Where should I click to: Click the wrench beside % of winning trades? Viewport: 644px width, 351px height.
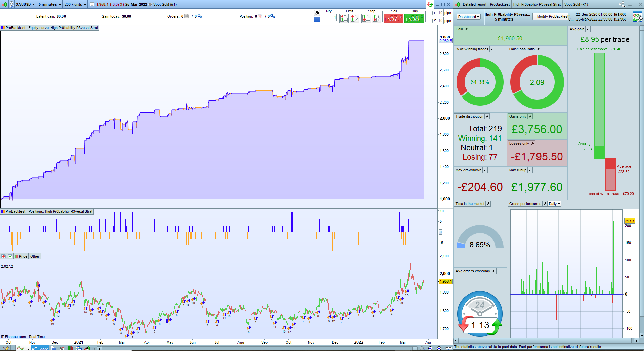coord(492,49)
